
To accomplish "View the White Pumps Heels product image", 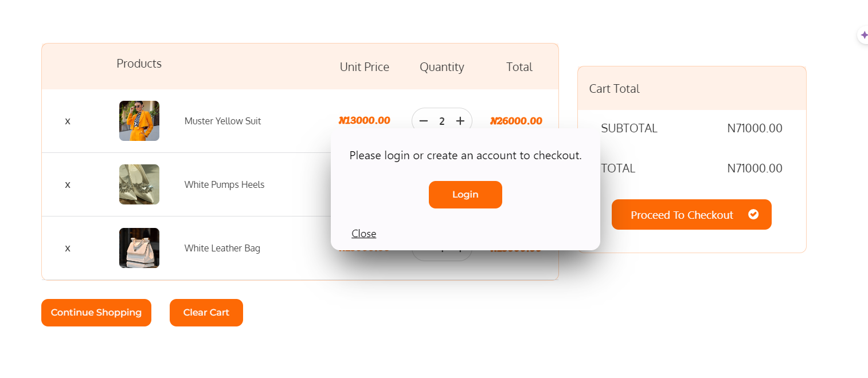I will [139, 184].
